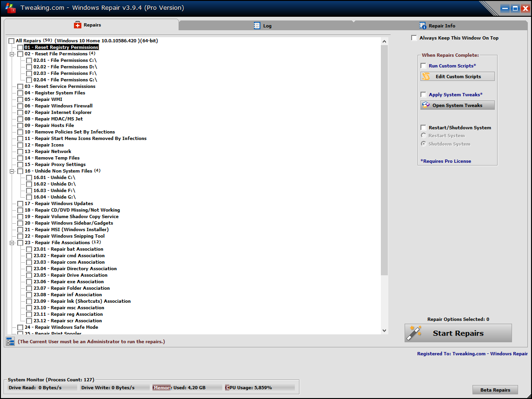Enable the Restart/Shutdown System checkbox
The image size is (532, 399).
tap(424, 127)
